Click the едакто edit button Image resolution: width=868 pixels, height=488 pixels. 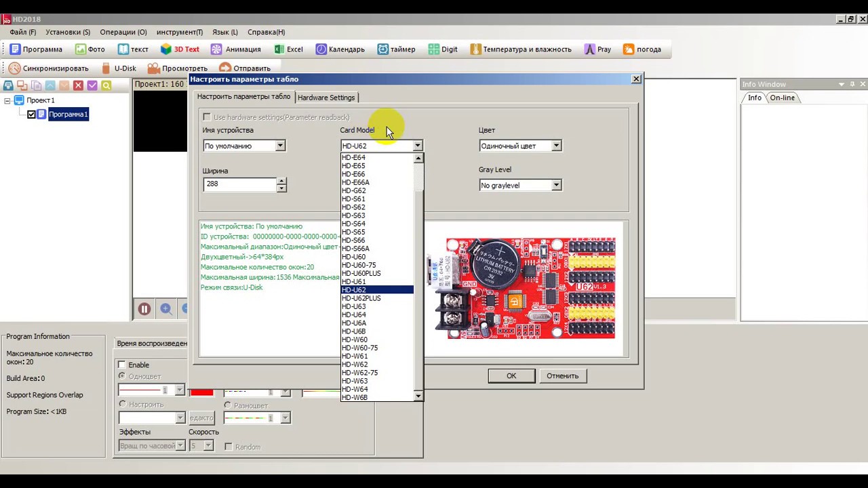coord(201,418)
